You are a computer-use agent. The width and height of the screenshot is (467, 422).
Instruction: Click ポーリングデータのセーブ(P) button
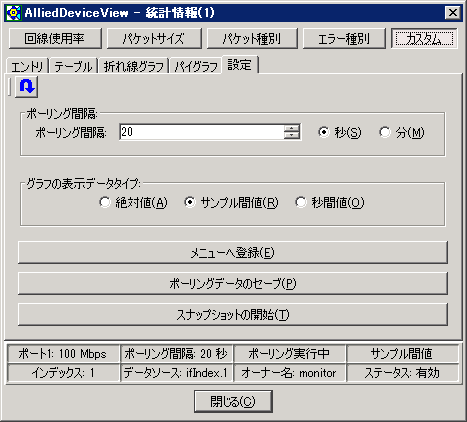pyautogui.click(x=233, y=283)
